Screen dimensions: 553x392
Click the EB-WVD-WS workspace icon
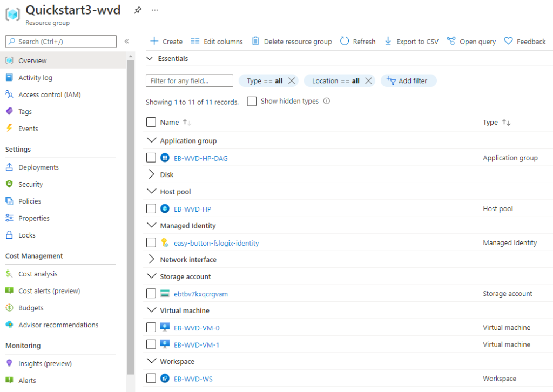tap(165, 379)
